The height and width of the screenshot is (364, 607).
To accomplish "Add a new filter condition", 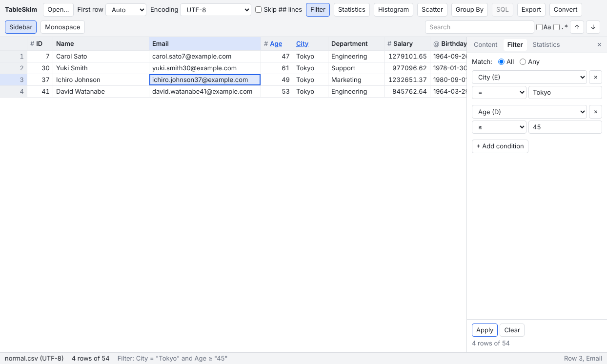I will [500, 146].
